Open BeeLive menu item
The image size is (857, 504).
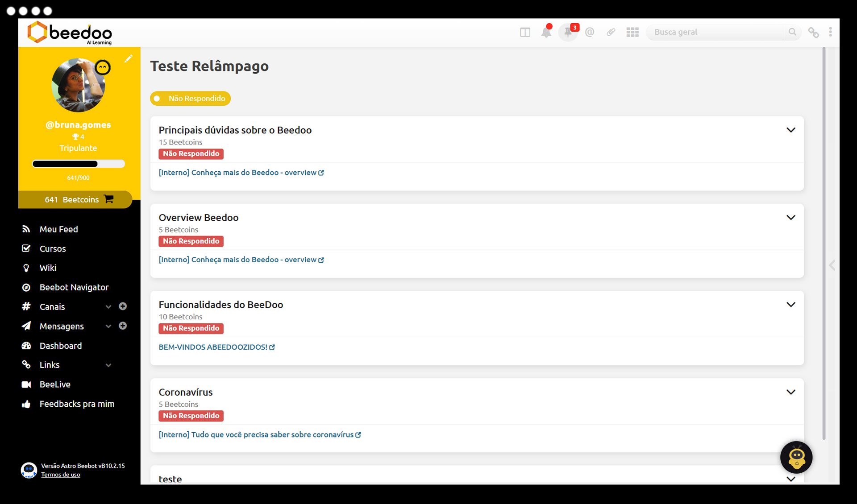(55, 384)
